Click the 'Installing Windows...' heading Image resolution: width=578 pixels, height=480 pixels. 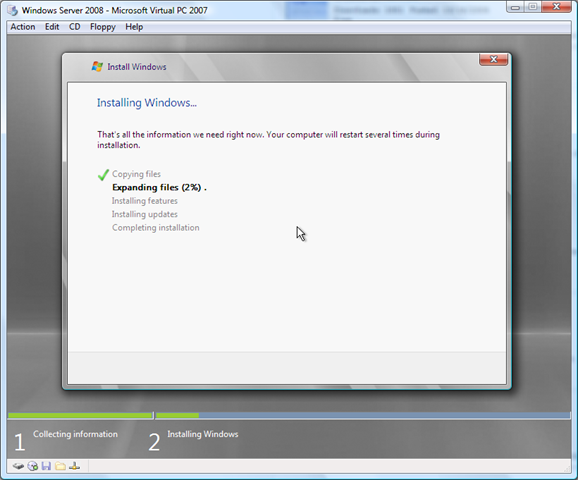pos(147,102)
